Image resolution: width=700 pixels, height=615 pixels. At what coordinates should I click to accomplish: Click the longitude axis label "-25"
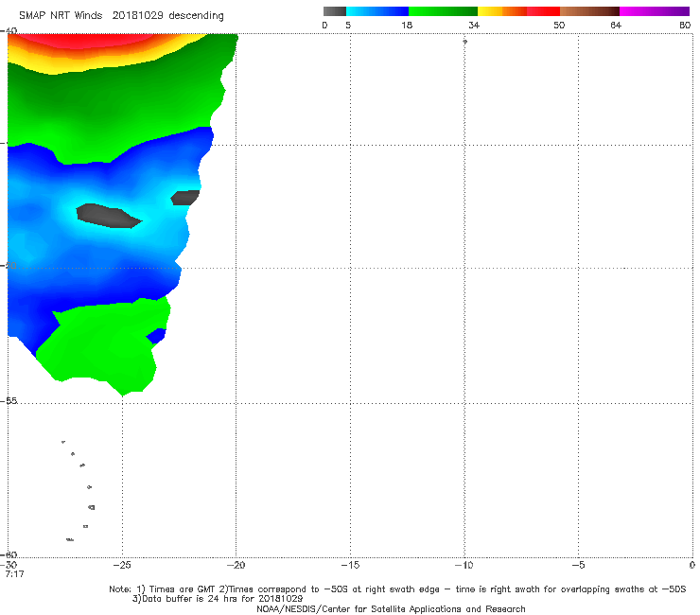(x=122, y=565)
